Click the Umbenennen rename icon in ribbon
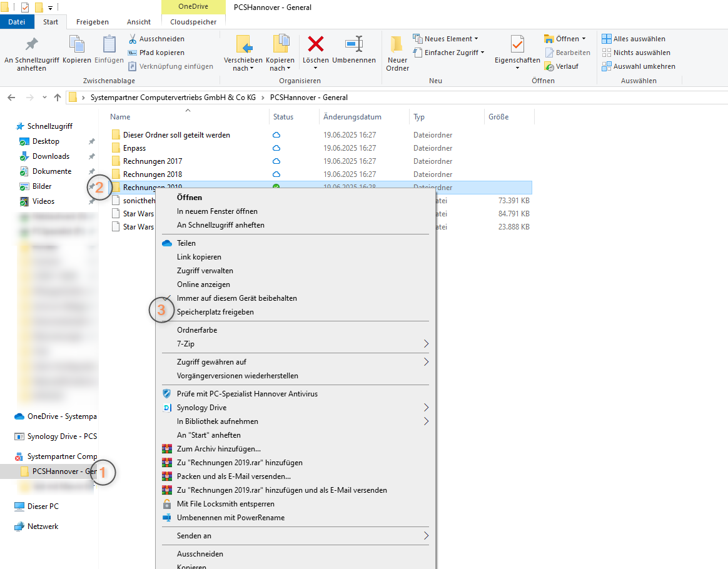 (354, 45)
